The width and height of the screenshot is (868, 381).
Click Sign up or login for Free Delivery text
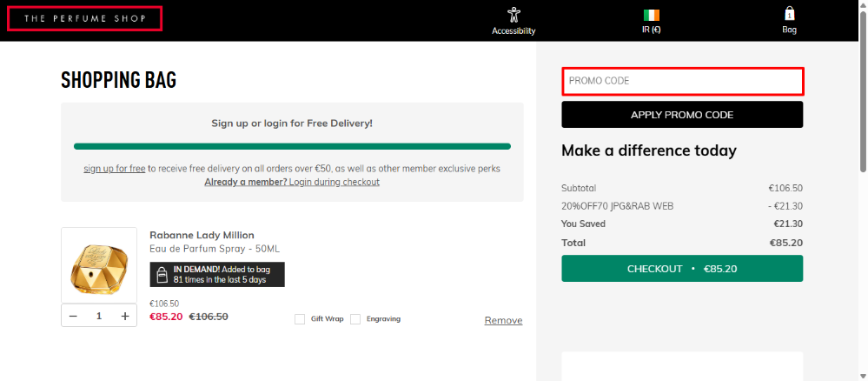(292, 124)
